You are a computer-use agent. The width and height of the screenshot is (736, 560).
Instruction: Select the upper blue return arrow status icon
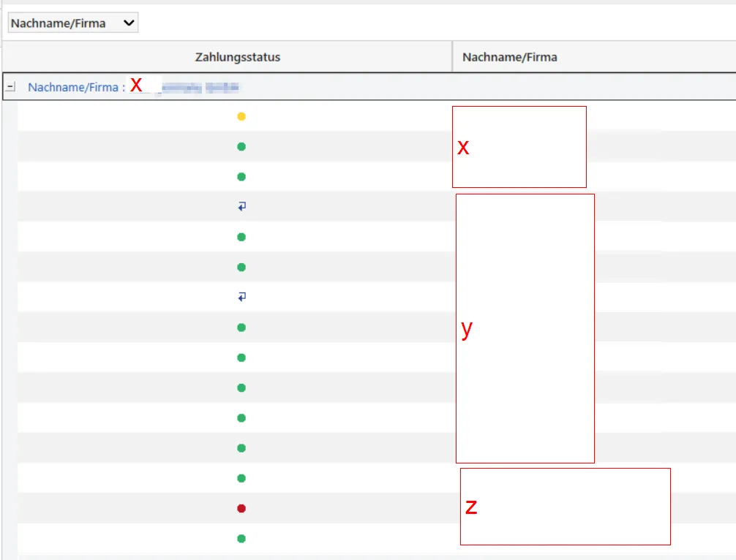[x=241, y=207]
